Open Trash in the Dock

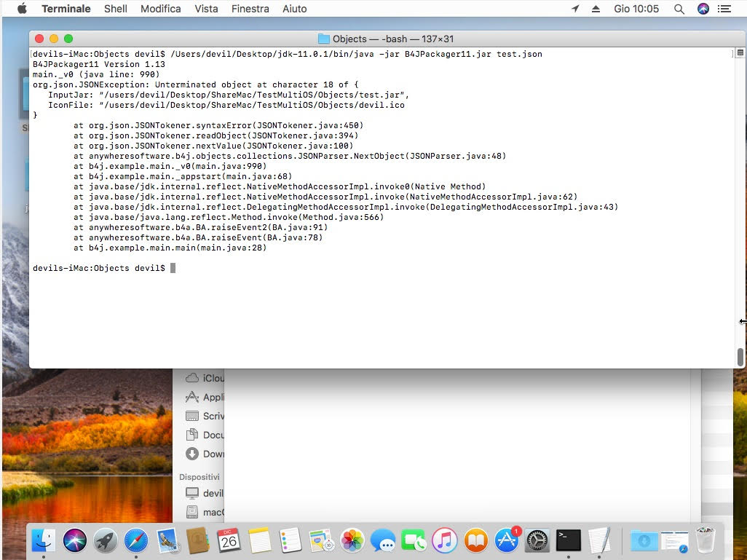(x=705, y=540)
